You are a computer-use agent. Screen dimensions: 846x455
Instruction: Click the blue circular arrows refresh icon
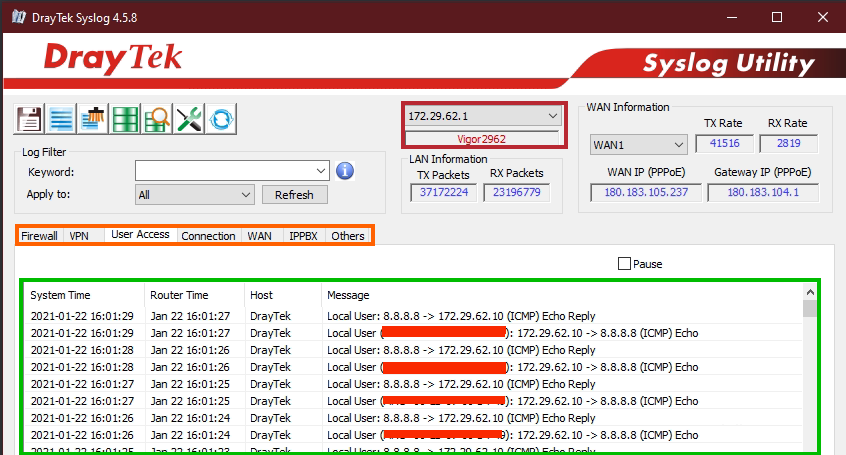point(221,118)
